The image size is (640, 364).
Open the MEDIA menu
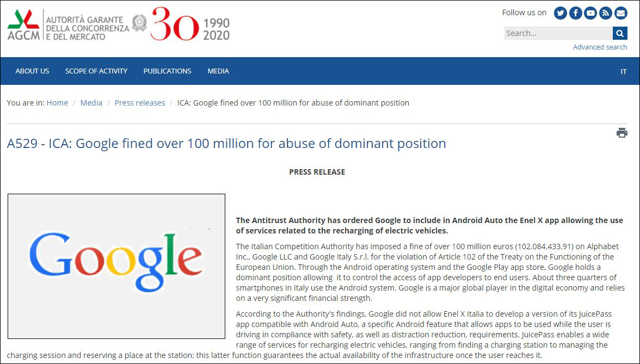click(218, 71)
